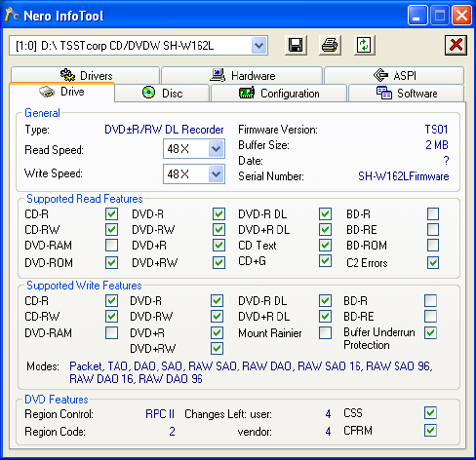Switch to the Hardware tab
This screenshot has height=460, width=476.
(x=242, y=75)
